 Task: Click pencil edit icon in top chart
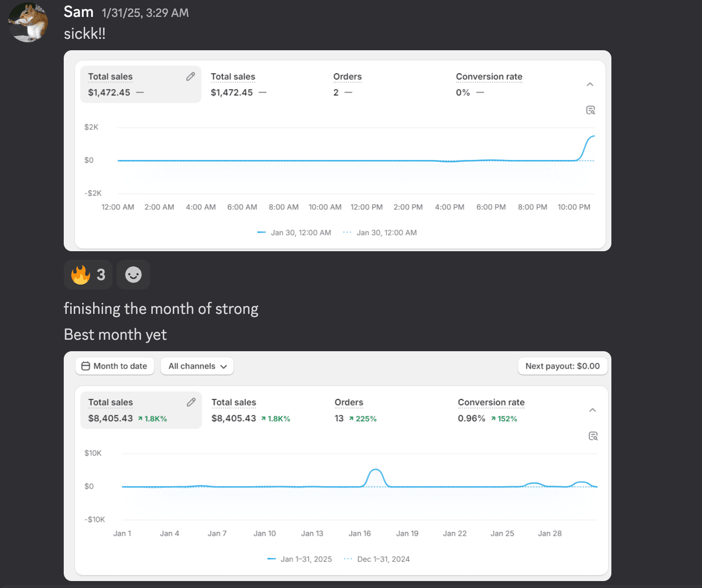point(191,77)
